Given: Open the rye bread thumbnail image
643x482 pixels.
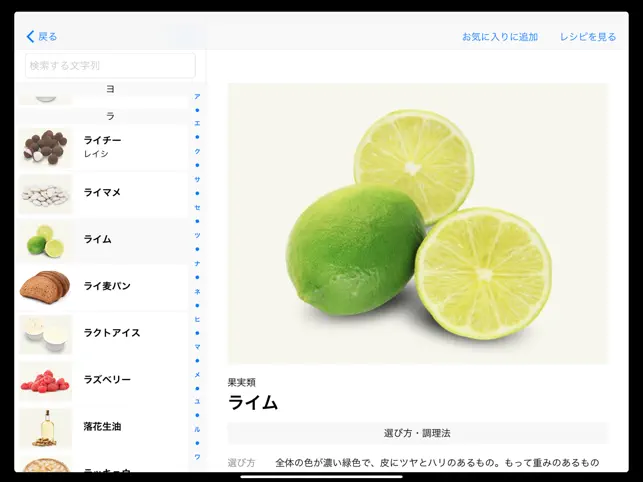Looking at the screenshot, I should click(x=45, y=288).
